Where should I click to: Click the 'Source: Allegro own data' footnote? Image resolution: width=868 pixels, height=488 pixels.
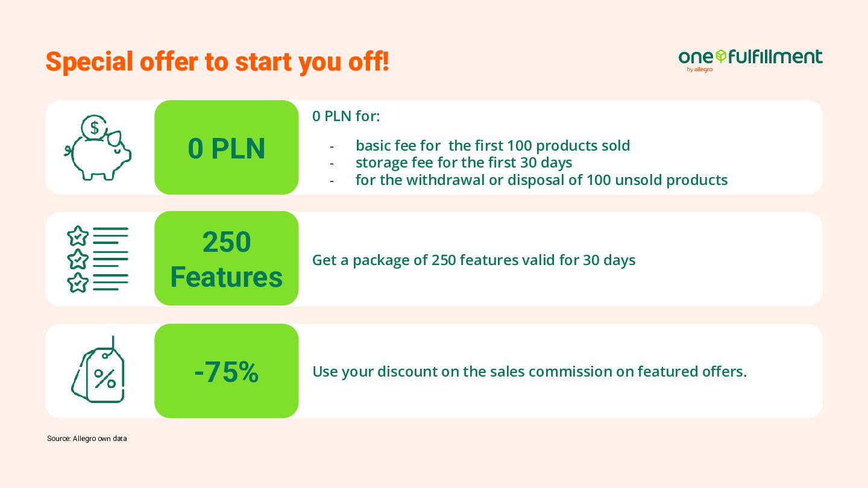(87, 439)
